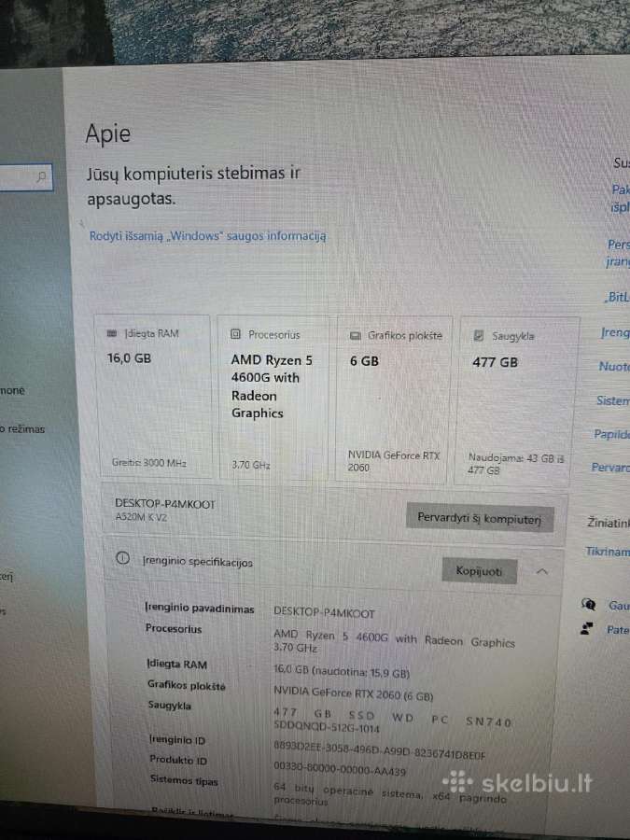Click NVIDIA GeForce RTX 2060 card text

[394, 461]
